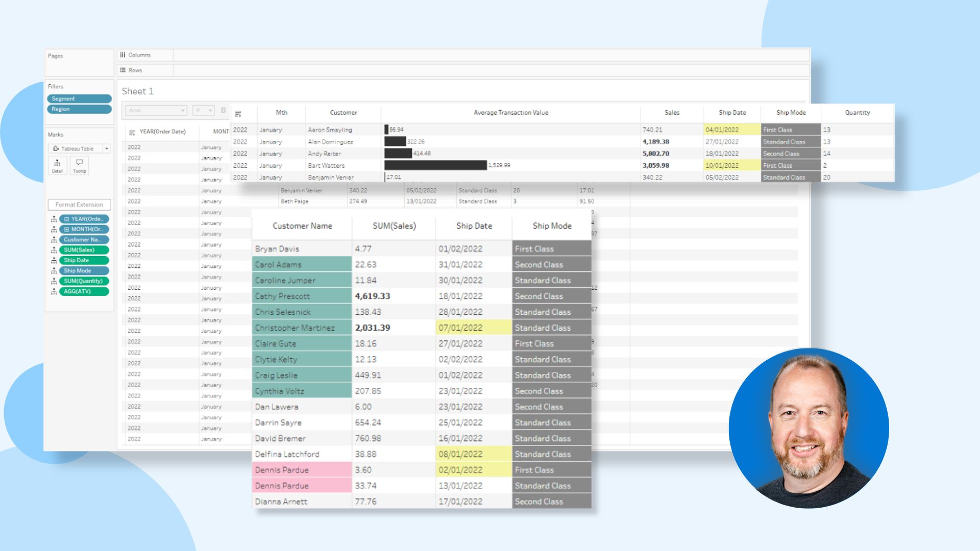Open the Arial font dropdown
980x551 pixels.
pyautogui.click(x=156, y=110)
